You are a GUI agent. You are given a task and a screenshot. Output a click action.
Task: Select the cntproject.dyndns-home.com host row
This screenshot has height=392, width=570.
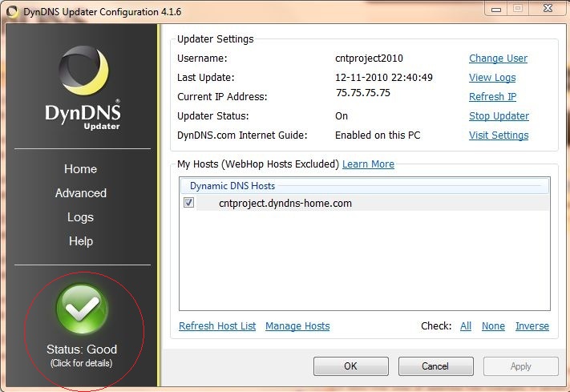[365, 203]
